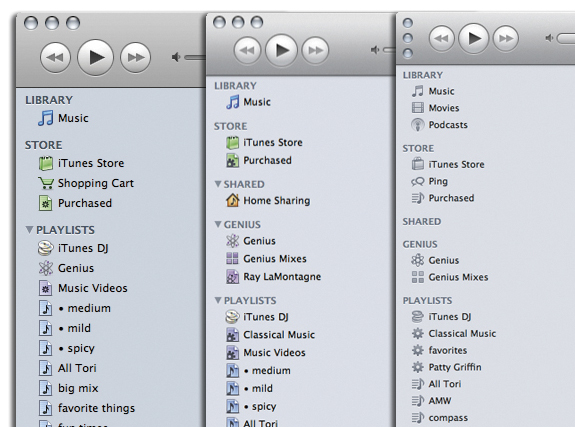Click Play button in left iTunes window

tap(95, 58)
